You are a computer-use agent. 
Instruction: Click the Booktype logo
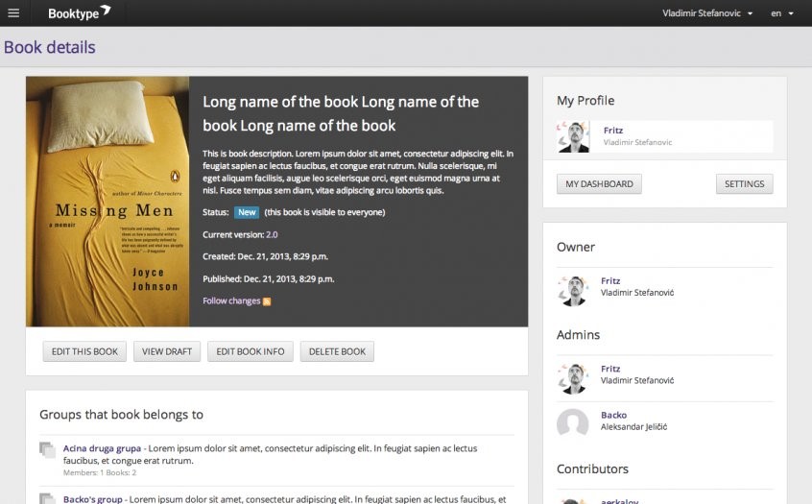pyautogui.click(x=80, y=13)
